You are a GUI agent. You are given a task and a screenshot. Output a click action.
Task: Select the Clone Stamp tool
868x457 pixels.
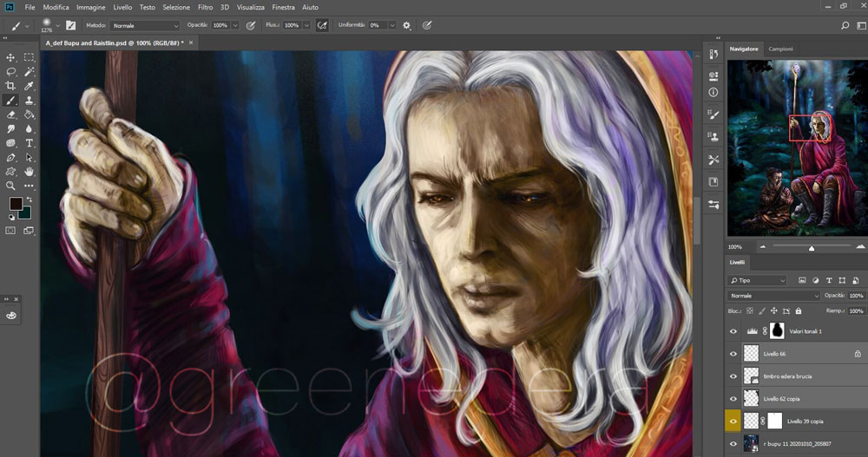click(29, 100)
